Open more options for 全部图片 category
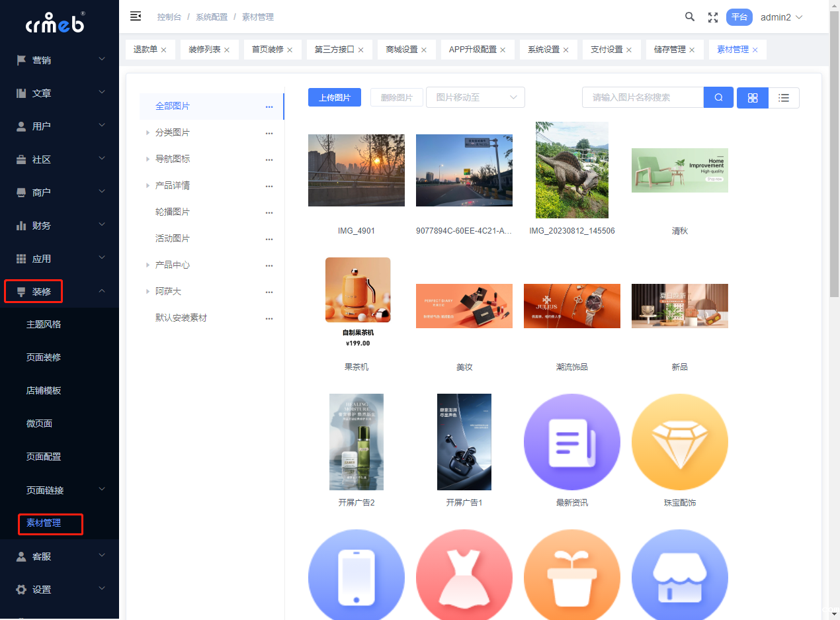Viewport: 840px width, 620px height. click(269, 107)
